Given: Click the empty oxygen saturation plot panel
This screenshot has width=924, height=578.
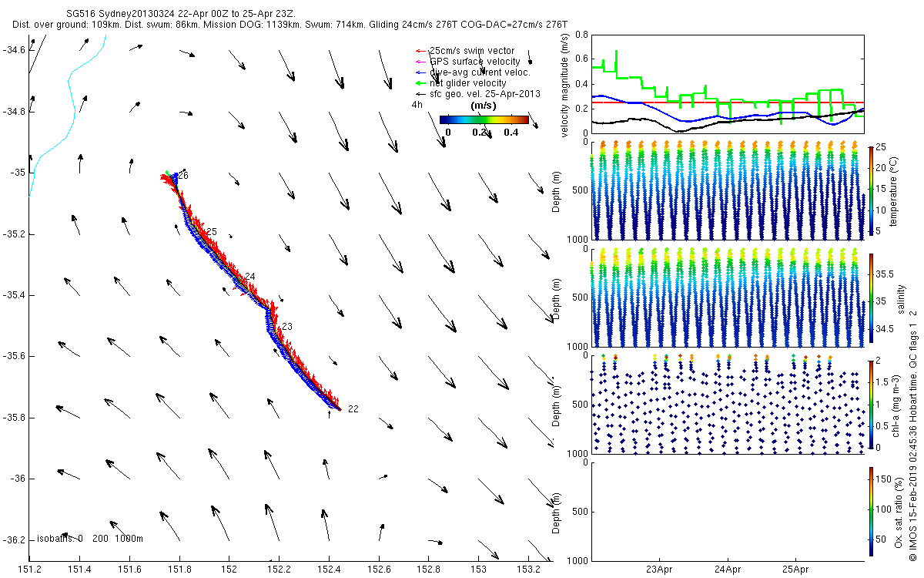Looking at the screenshot, I should click(x=728, y=511).
